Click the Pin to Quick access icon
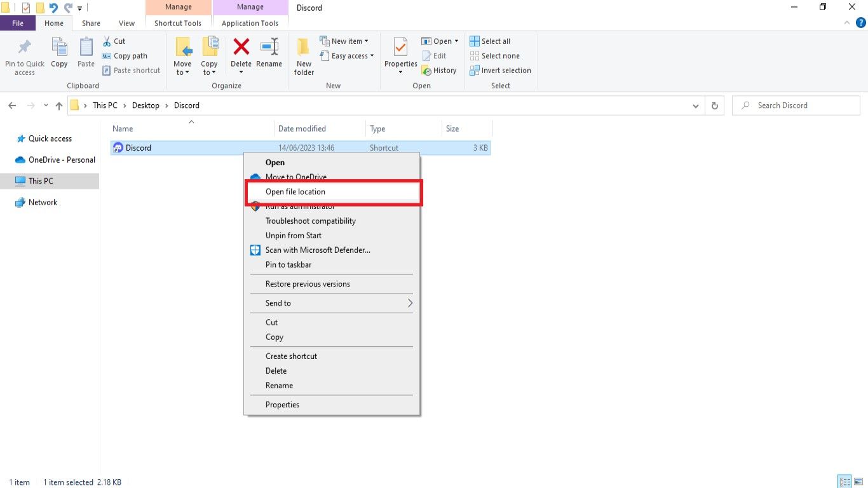The width and height of the screenshot is (868, 488). 25,48
